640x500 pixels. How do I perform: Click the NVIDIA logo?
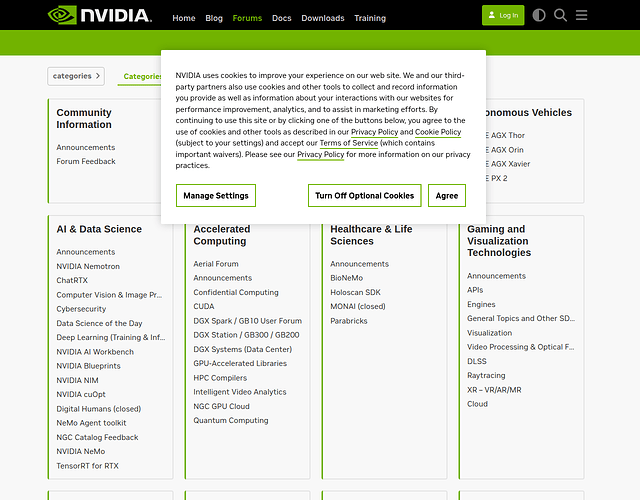tap(100, 15)
